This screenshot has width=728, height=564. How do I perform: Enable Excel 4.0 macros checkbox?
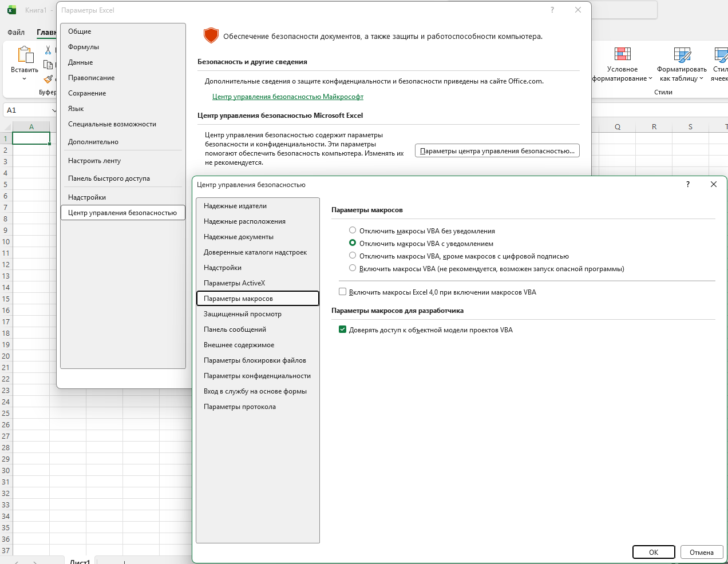[342, 292]
